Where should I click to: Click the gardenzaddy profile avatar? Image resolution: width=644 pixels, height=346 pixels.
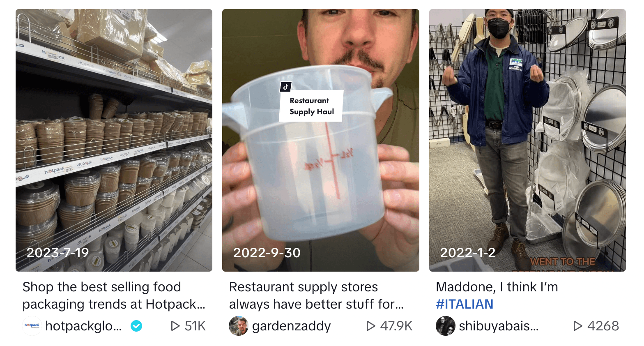pyautogui.click(x=239, y=326)
